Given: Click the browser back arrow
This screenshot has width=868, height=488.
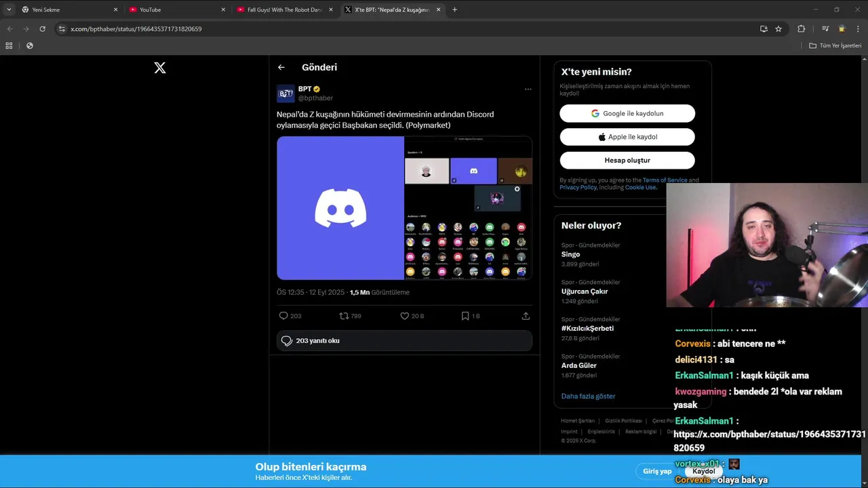Looking at the screenshot, I should coord(9,29).
